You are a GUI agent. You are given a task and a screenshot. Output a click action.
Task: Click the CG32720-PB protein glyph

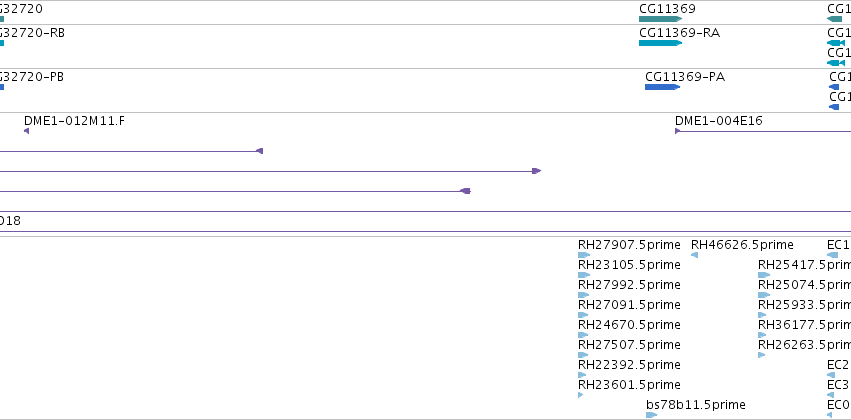(x=2, y=87)
